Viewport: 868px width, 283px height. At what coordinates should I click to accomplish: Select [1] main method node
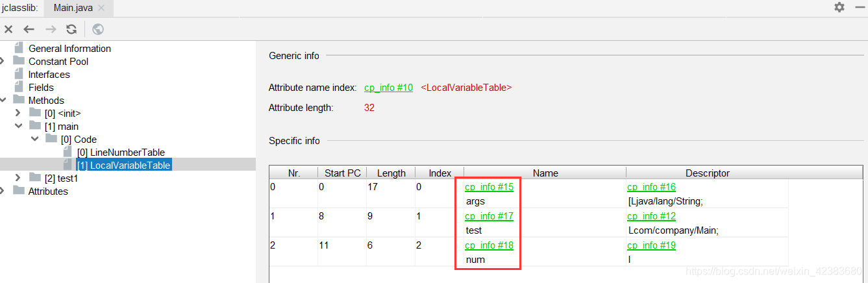click(62, 126)
